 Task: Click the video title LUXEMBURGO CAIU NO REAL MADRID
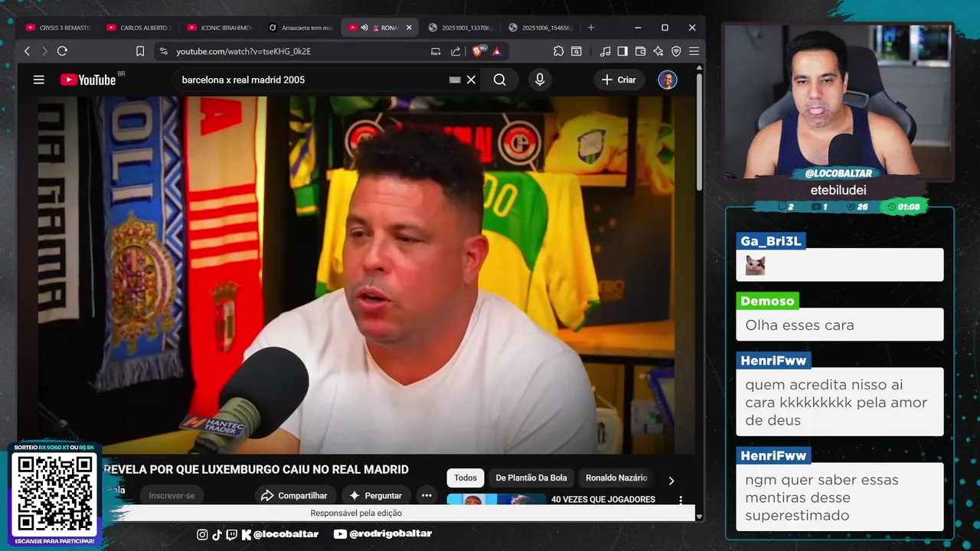[x=256, y=469]
